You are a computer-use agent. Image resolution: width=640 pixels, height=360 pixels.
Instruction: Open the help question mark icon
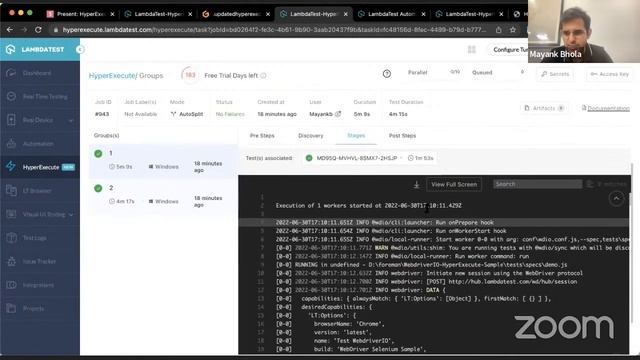click(x=387, y=74)
